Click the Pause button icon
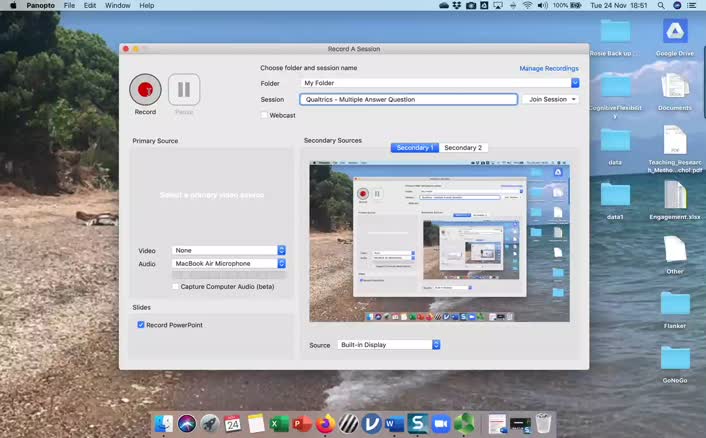The image size is (706, 438). [184, 89]
